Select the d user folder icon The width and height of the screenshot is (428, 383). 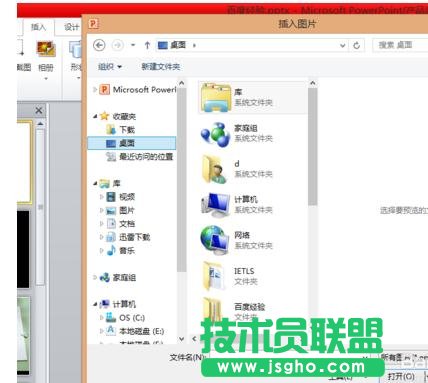click(215, 169)
